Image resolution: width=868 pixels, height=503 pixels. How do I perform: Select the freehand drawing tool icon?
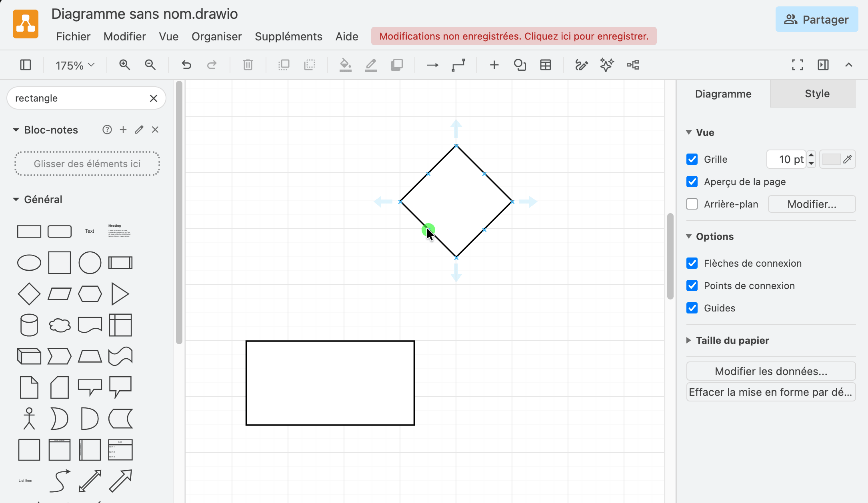coord(581,65)
